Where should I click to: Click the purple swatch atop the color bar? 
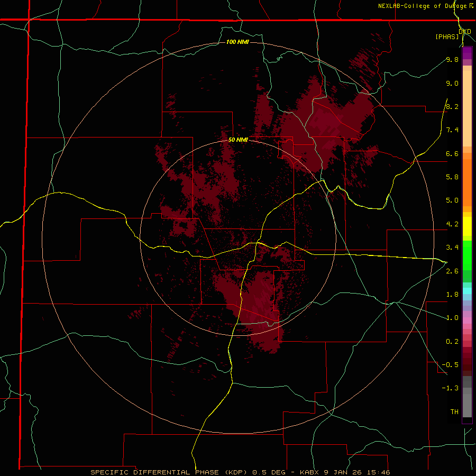[467, 53]
